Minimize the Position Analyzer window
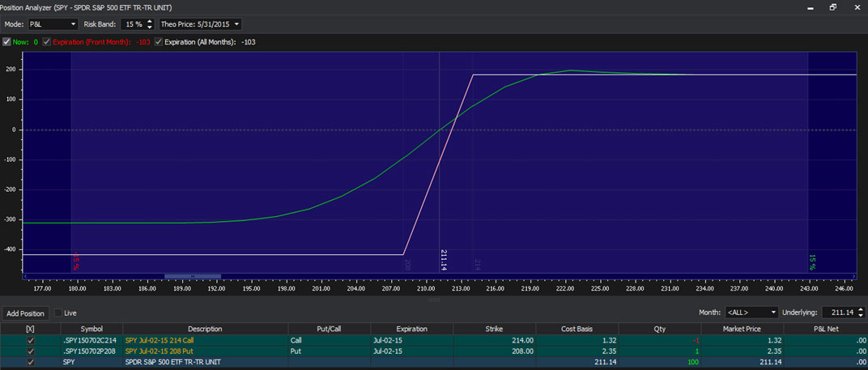Screen dimensions: 868x370 point(811,6)
